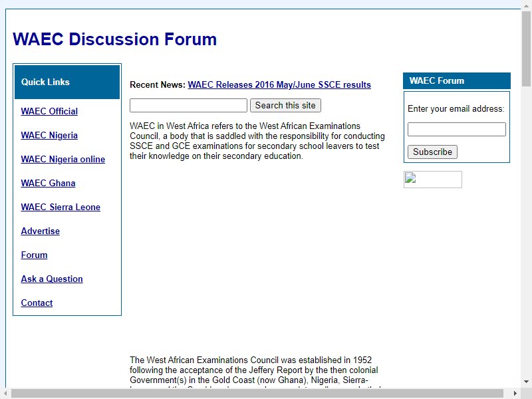This screenshot has height=399, width=532.
Task: Open the WAEC Releases 2016 May/June SSCE results news
Action: (279, 85)
